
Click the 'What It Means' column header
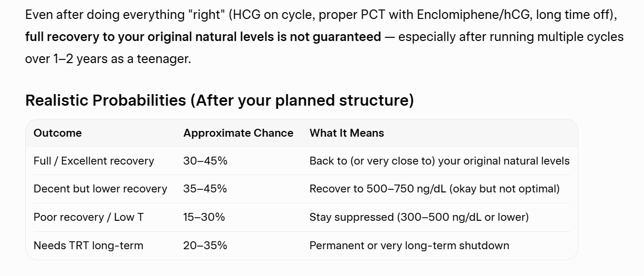click(x=347, y=133)
